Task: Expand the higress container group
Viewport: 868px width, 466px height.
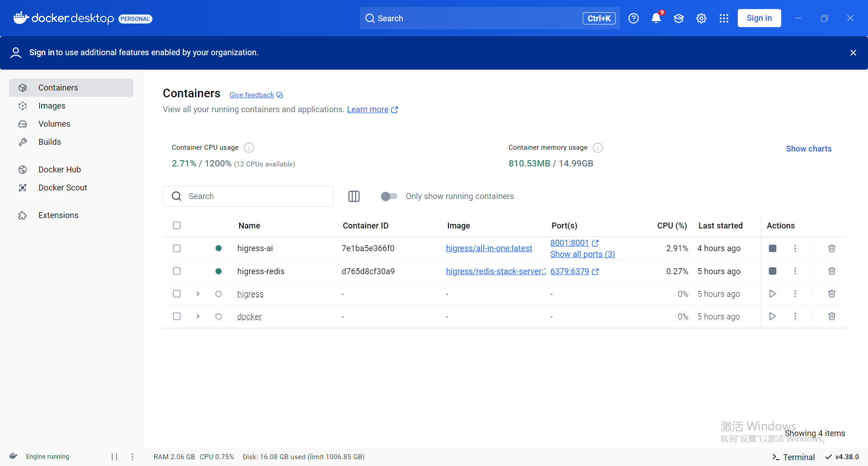Action: [x=198, y=294]
